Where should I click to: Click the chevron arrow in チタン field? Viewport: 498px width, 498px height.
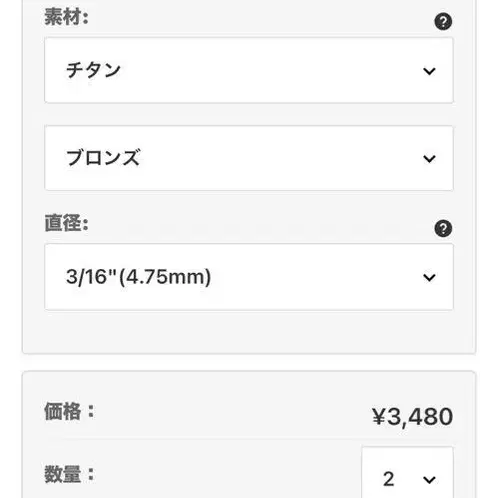pos(429,71)
